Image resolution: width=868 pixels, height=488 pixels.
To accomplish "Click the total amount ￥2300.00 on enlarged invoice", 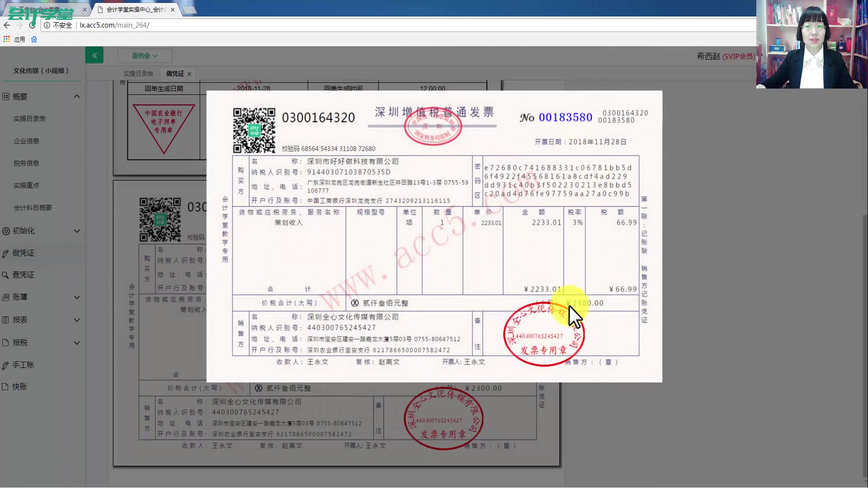I will point(585,303).
